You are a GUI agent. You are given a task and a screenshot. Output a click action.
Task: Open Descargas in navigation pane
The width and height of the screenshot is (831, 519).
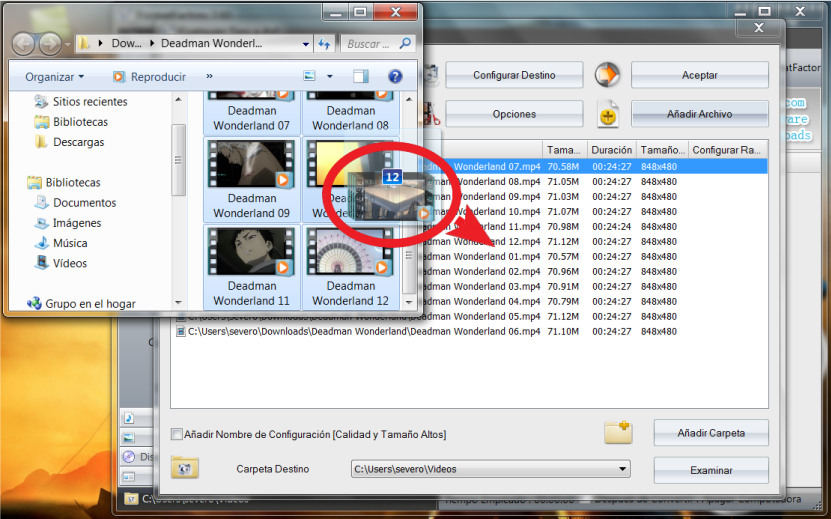tap(69, 142)
